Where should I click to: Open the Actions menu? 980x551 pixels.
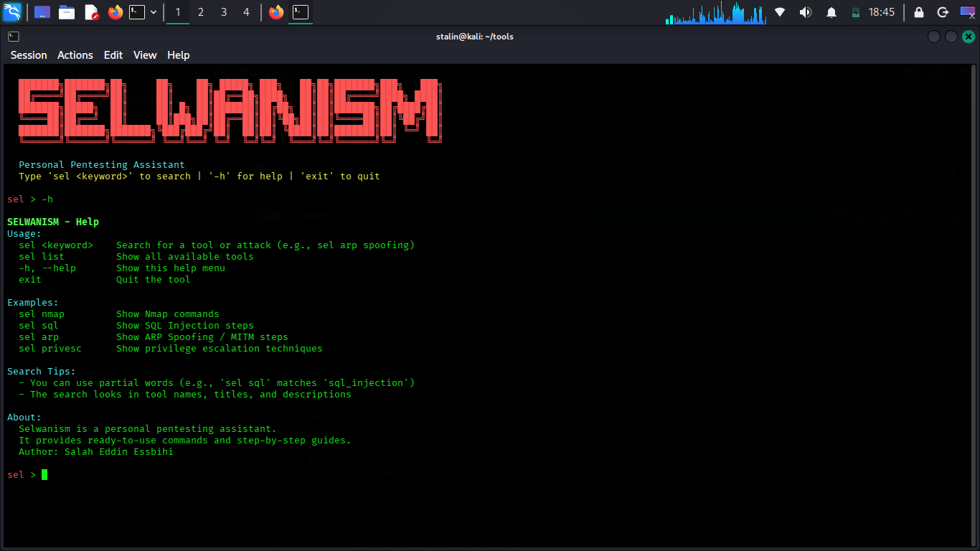[x=75, y=55]
